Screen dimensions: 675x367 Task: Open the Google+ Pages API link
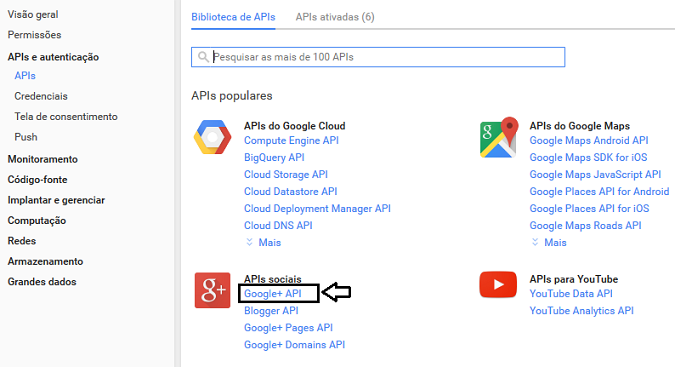(x=288, y=328)
